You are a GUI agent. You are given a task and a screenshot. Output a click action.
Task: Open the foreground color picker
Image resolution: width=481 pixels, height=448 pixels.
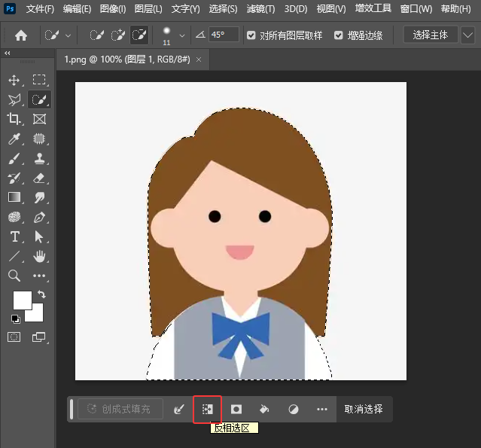point(23,300)
